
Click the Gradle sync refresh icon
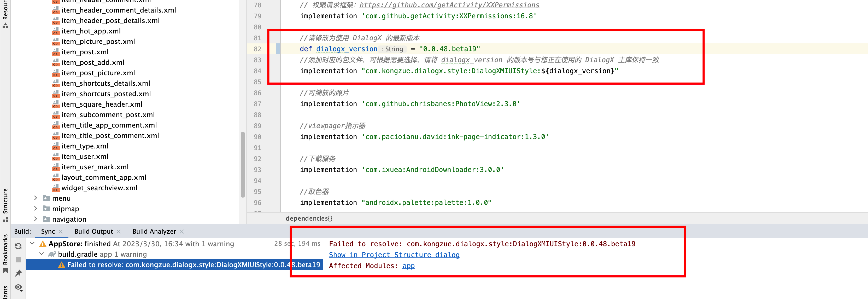point(18,246)
